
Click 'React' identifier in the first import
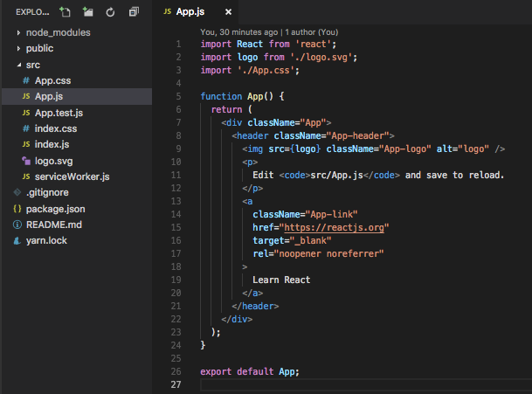[x=250, y=44]
